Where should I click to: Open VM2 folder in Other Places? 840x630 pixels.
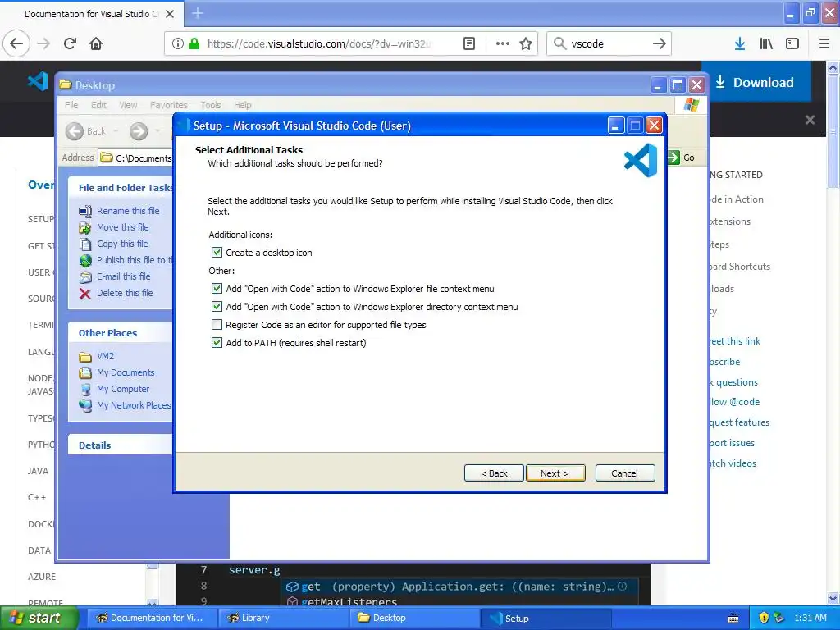coord(105,356)
